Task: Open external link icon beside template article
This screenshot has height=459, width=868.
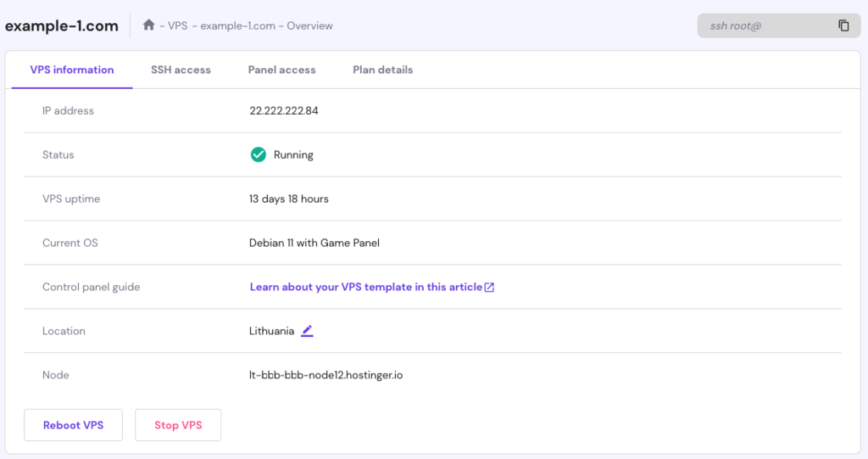Action: (489, 287)
